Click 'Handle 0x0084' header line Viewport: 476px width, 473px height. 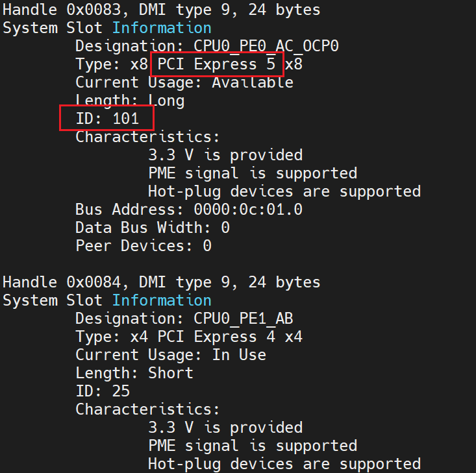161,282
